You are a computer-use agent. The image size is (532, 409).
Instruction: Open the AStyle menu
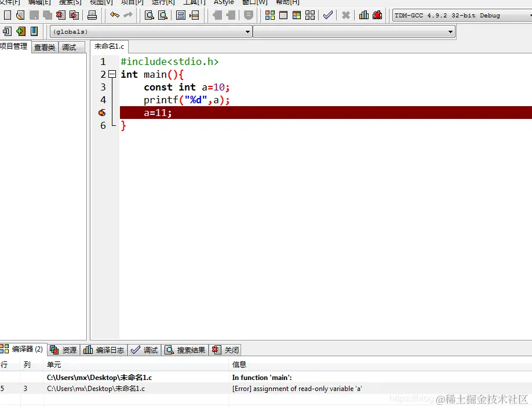coord(224,2)
